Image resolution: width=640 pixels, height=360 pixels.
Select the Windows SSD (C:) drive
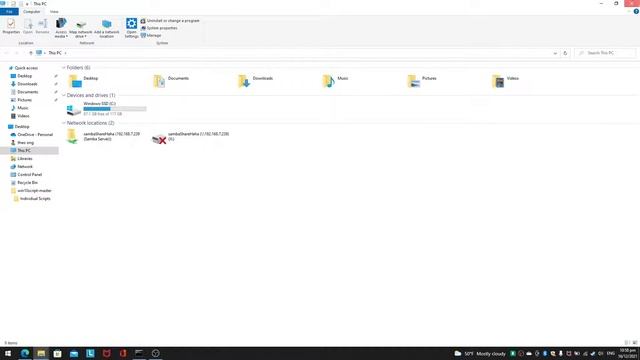[x=107, y=109]
